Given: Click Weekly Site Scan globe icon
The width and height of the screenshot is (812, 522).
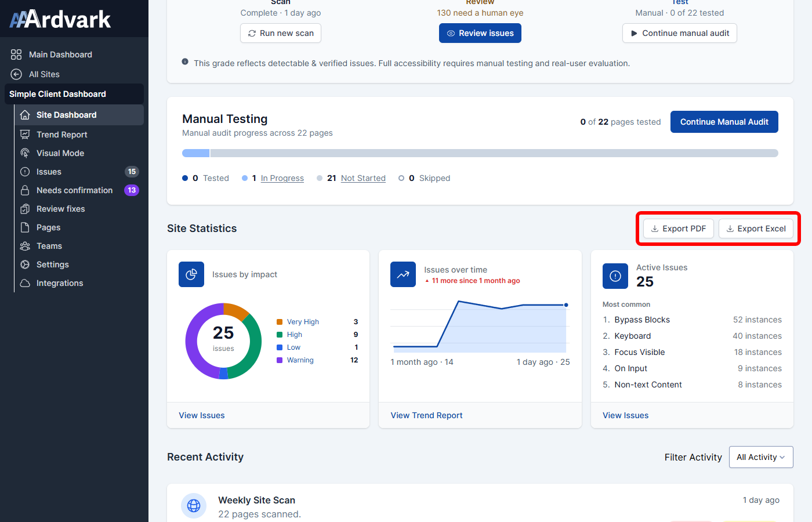Looking at the screenshot, I should (x=194, y=506).
